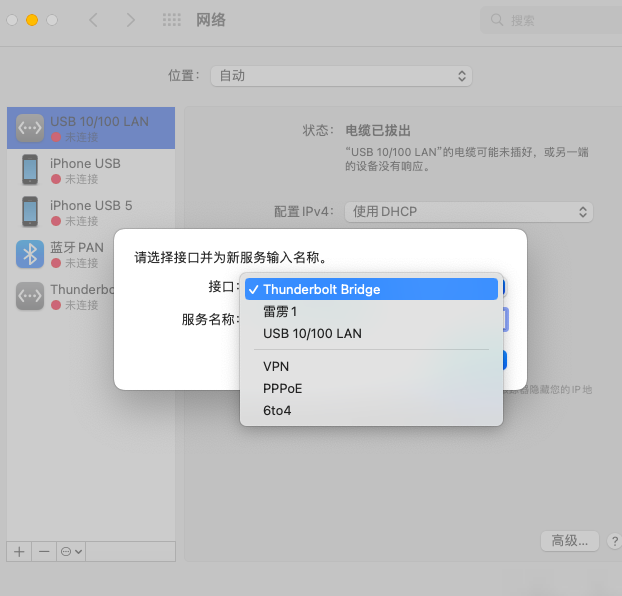Click the iPhone USB phone icon
Viewport: 622px width, 596px height.
click(30, 170)
